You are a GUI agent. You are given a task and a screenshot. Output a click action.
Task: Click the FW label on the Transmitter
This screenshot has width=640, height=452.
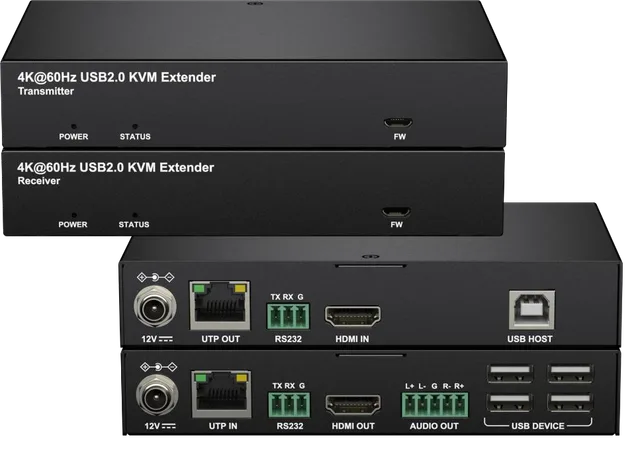[400, 137]
